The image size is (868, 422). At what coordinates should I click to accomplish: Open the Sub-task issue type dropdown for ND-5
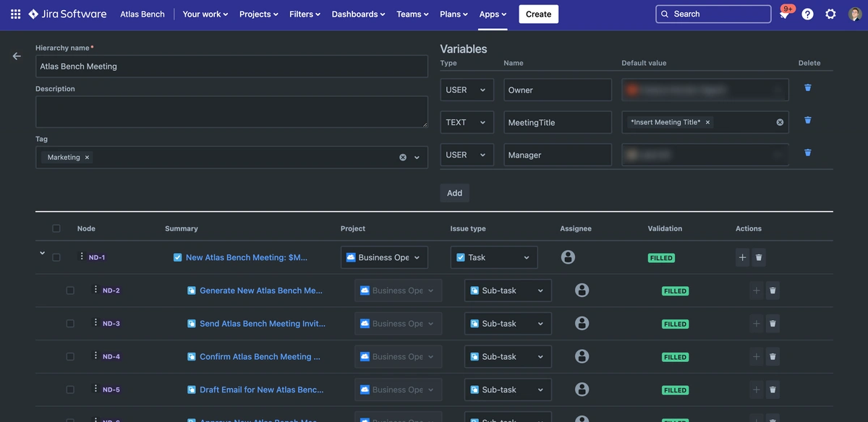508,389
